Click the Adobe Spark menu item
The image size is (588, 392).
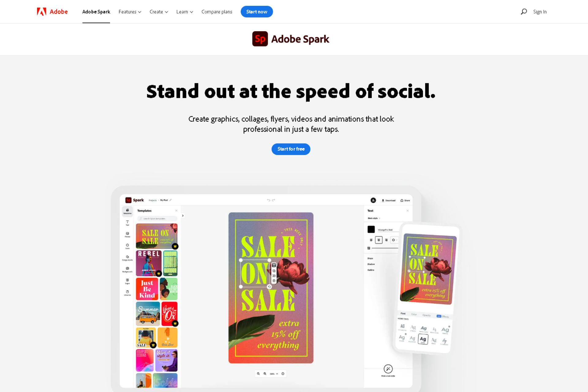96,12
